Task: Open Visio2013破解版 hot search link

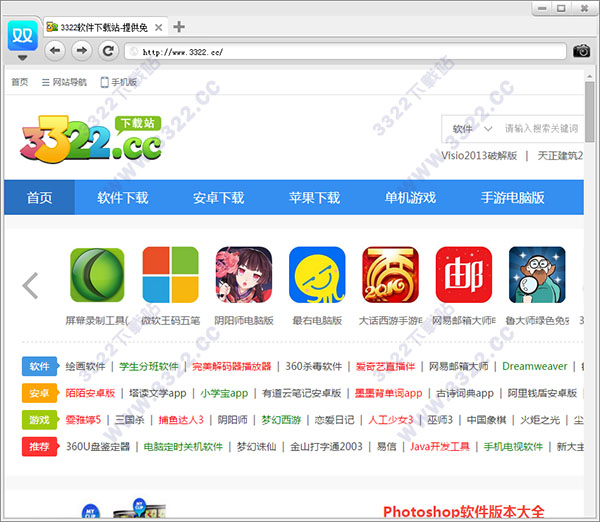Action: tap(479, 156)
